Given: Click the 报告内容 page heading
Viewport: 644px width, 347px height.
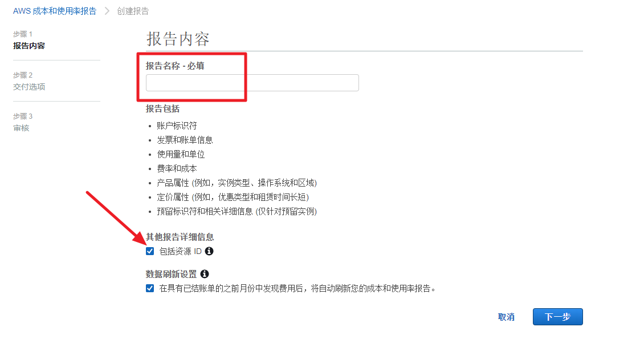Looking at the screenshot, I should (x=178, y=39).
